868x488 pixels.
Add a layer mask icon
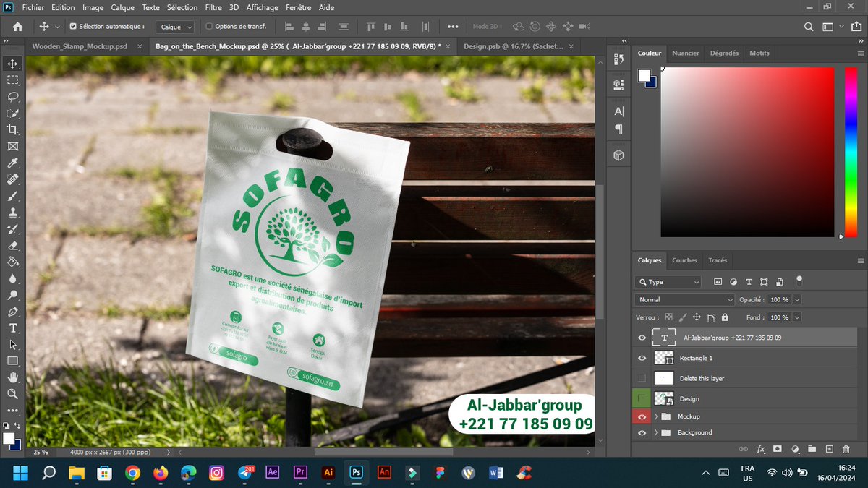pyautogui.click(x=778, y=449)
